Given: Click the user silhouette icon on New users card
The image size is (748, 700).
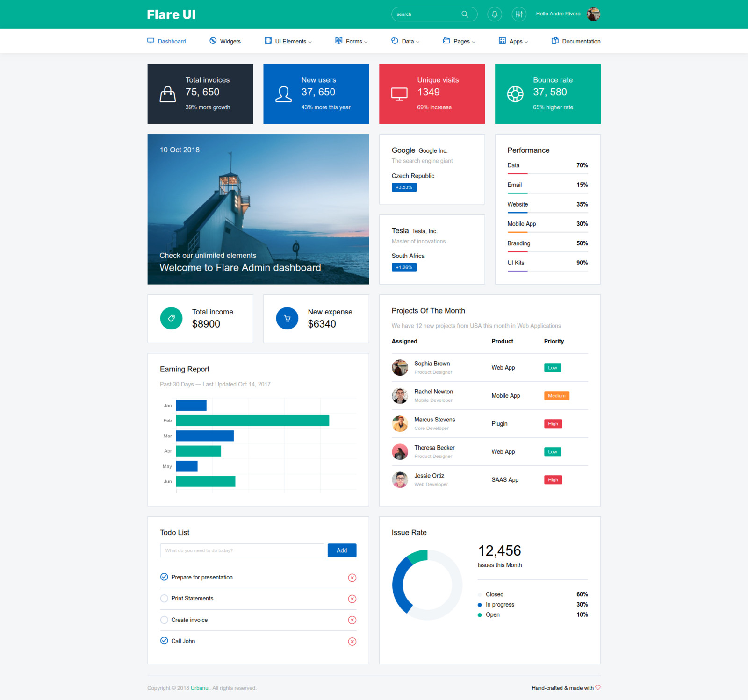Looking at the screenshot, I should tap(283, 93).
